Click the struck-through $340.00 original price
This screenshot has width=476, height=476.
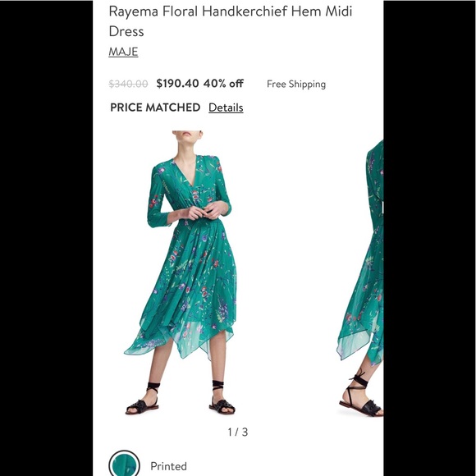point(128,84)
